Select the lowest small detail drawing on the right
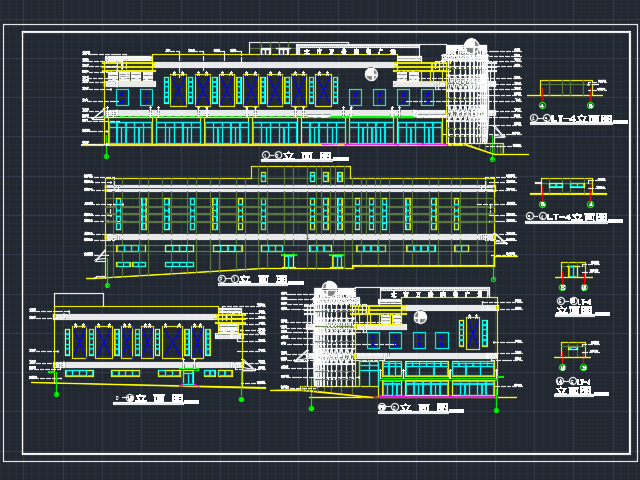 click(572, 352)
